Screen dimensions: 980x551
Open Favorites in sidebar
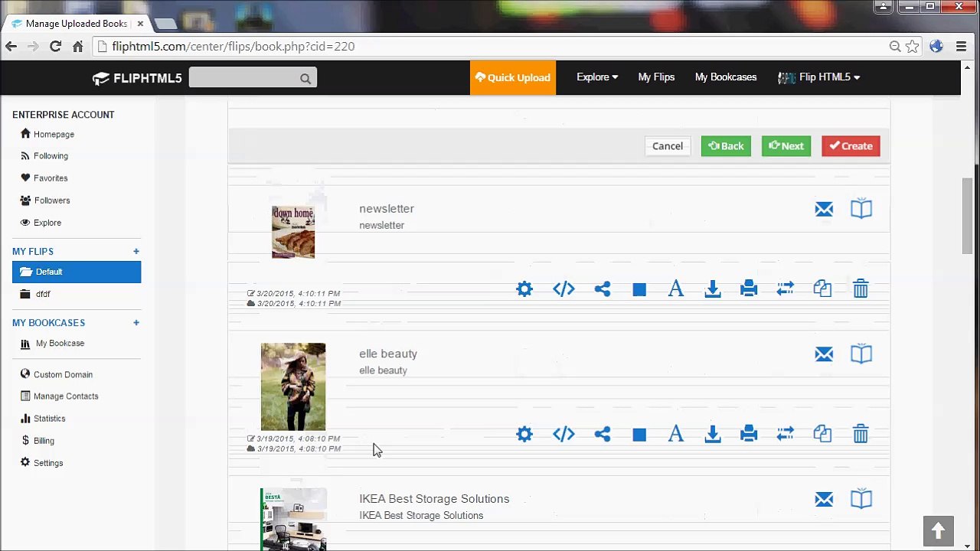pos(44,178)
